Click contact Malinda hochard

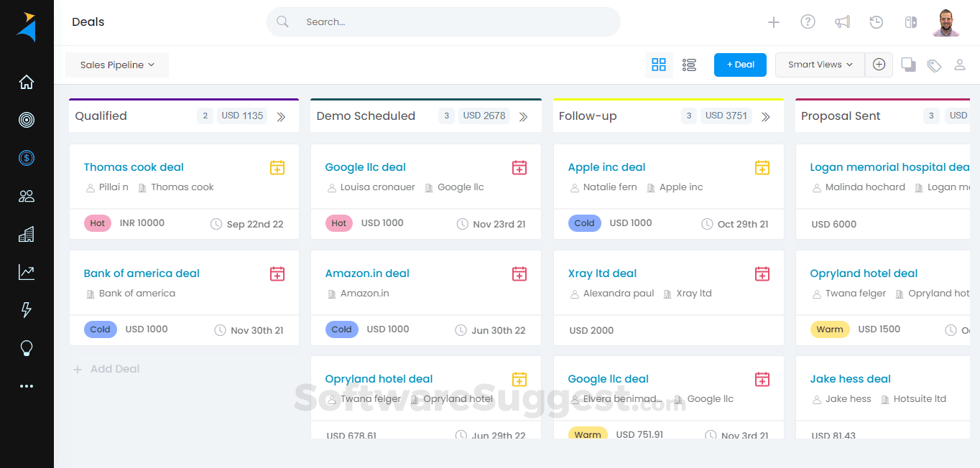(x=865, y=187)
